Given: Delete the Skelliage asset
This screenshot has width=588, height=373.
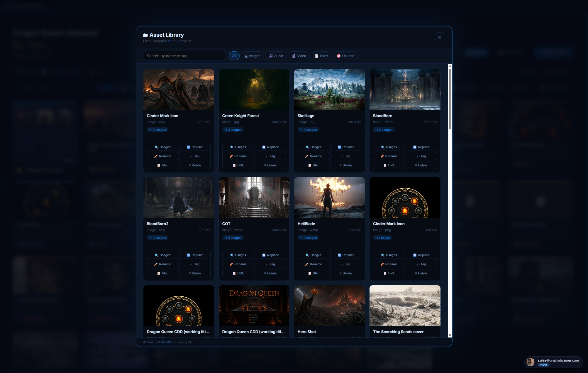Looking at the screenshot, I should [345, 165].
